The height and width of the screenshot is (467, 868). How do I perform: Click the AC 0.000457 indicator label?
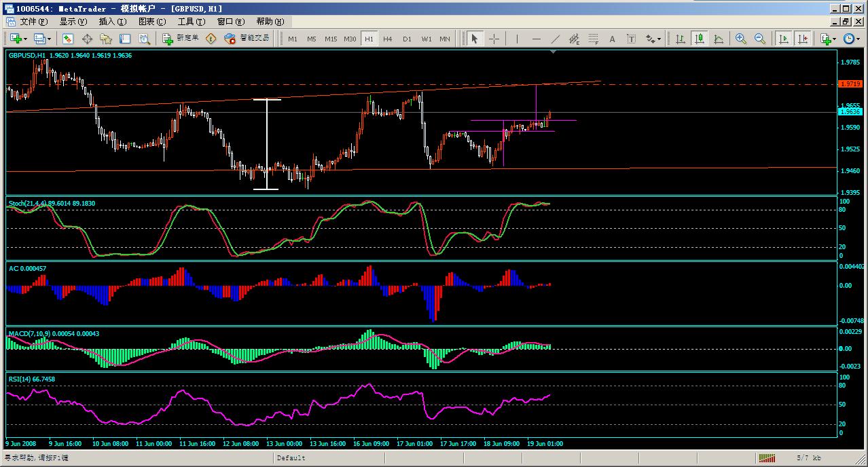click(28, 269)
